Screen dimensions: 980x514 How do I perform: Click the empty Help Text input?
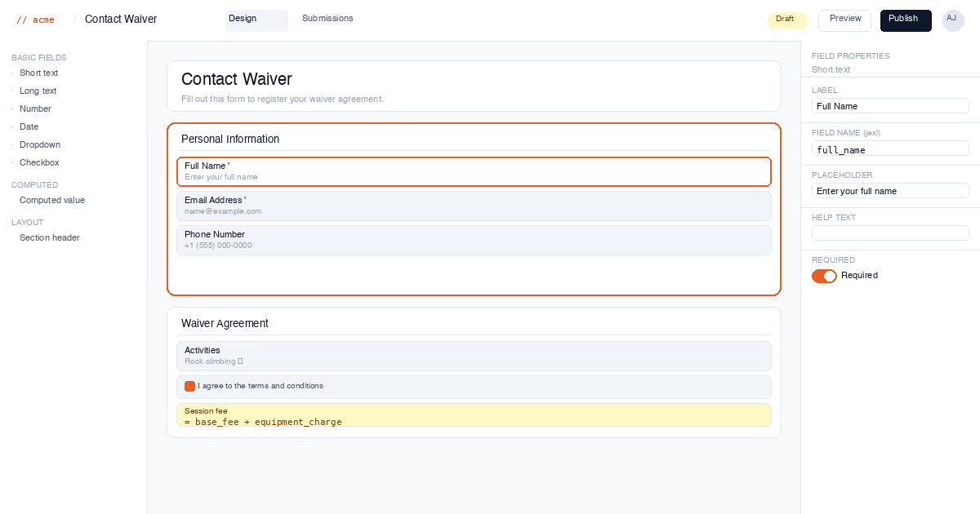point(890,233)
